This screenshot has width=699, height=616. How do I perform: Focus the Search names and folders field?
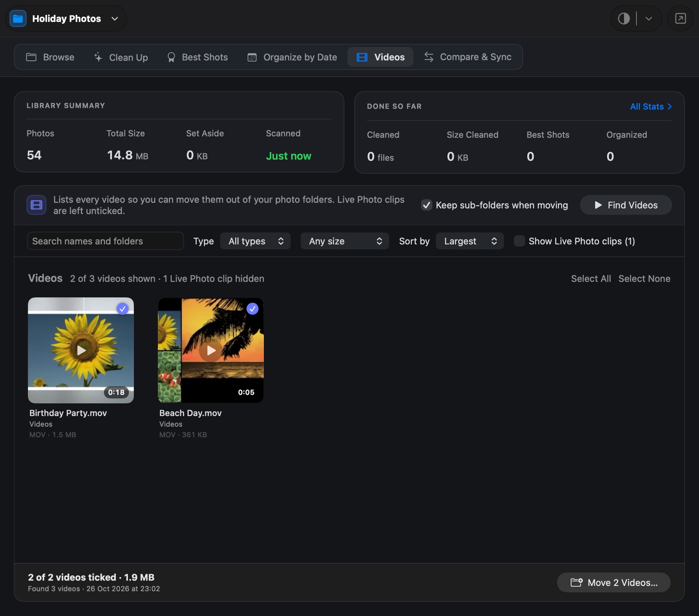point(105,241)
